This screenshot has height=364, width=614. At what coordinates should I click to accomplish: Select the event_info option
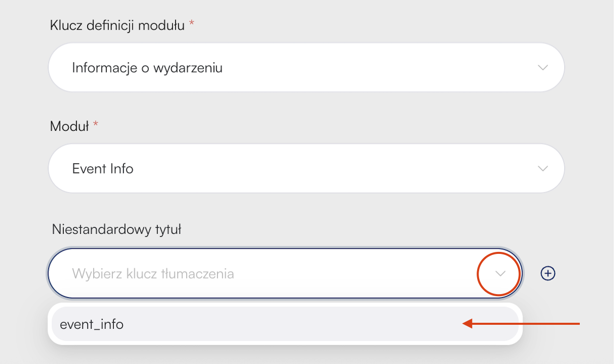point(285,324)
